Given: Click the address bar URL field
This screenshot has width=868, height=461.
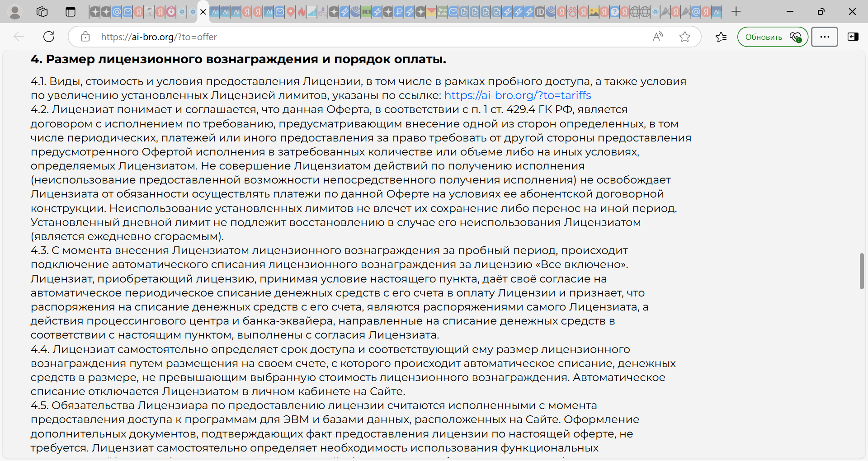Looking at the screenshot, I should coord(362,37).
